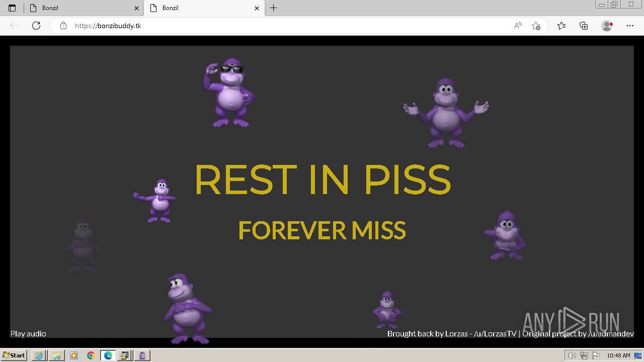644x362 pixels.
Task: Close the first Bonzi! tab
Action: click(136, 8)
